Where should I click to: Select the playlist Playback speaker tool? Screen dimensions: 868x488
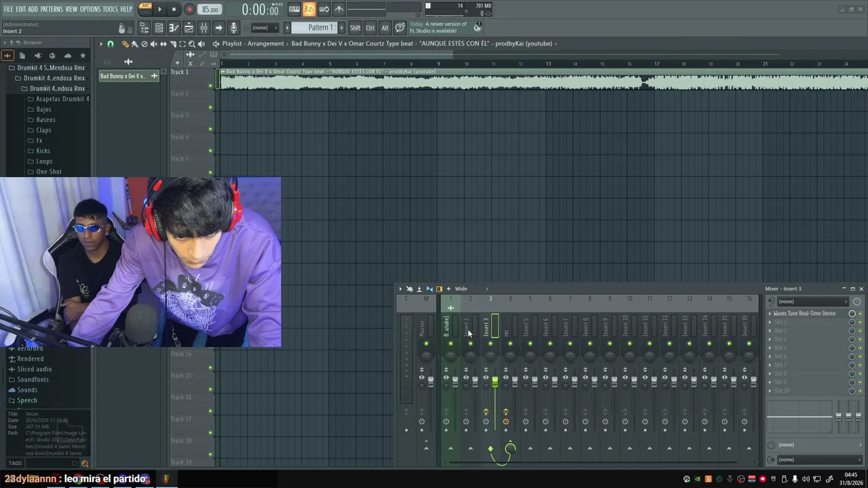point(201,44)
